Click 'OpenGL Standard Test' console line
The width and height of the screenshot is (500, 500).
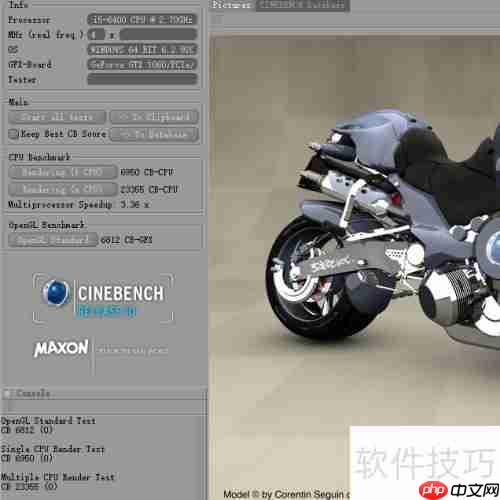(48, 421)
